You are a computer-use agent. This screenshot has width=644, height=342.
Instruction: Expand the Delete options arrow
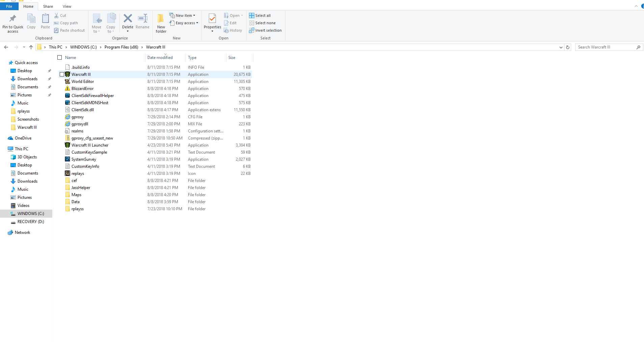click(128, 31)
